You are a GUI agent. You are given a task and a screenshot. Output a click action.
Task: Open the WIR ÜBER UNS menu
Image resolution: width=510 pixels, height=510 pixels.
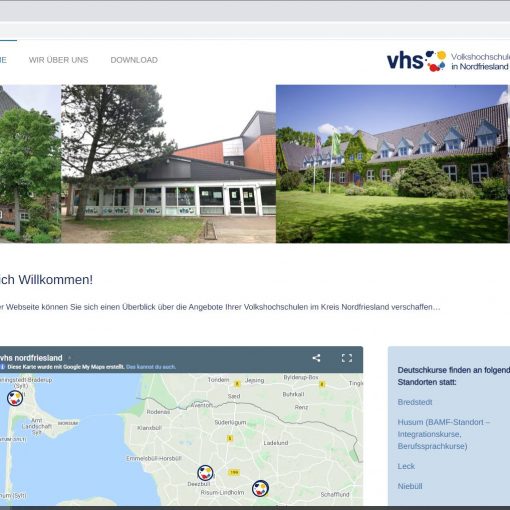coord(58,60)
